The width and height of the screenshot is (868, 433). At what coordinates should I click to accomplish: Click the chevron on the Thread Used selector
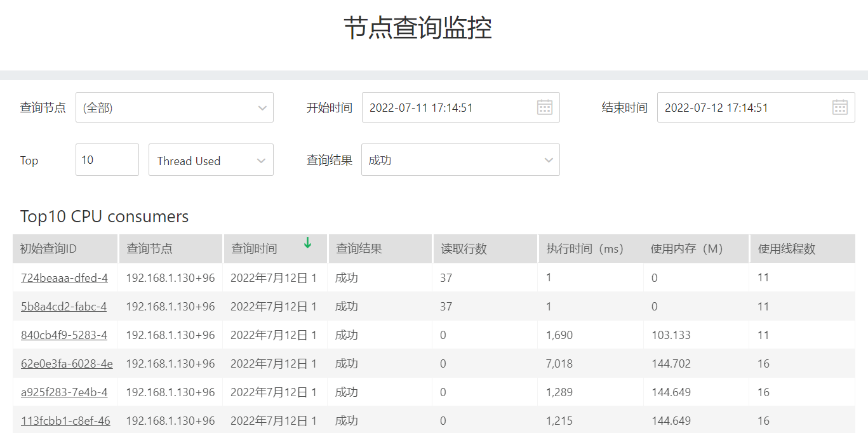(262, 160)
